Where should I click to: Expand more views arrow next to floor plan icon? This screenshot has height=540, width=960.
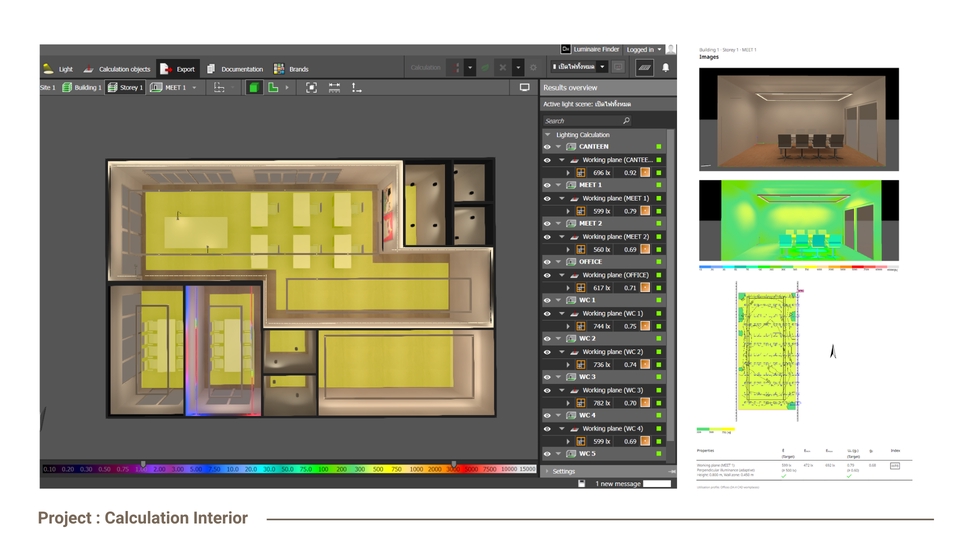click(x=287, y=88)
